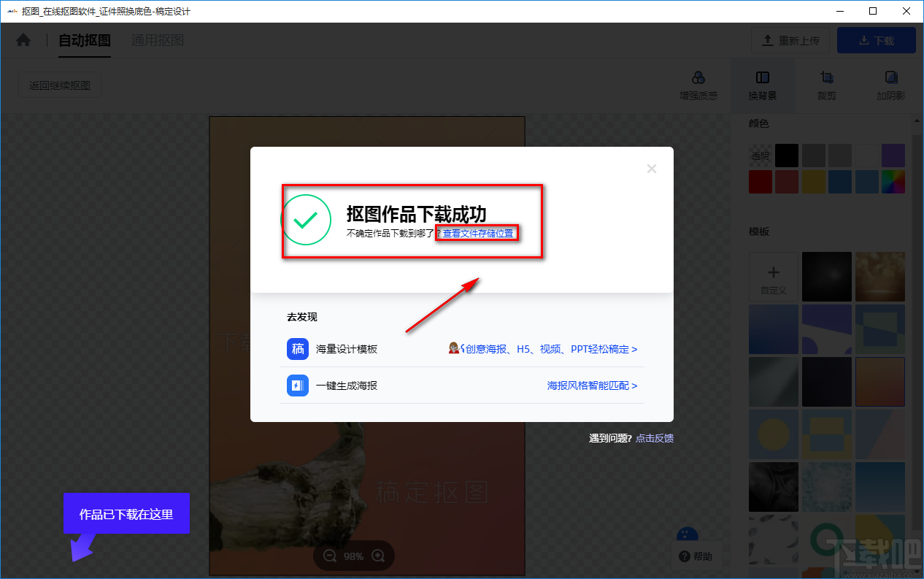The image size is (924, 579).
Task: Click 自定义 add template tile
Action: pos(774,277)
